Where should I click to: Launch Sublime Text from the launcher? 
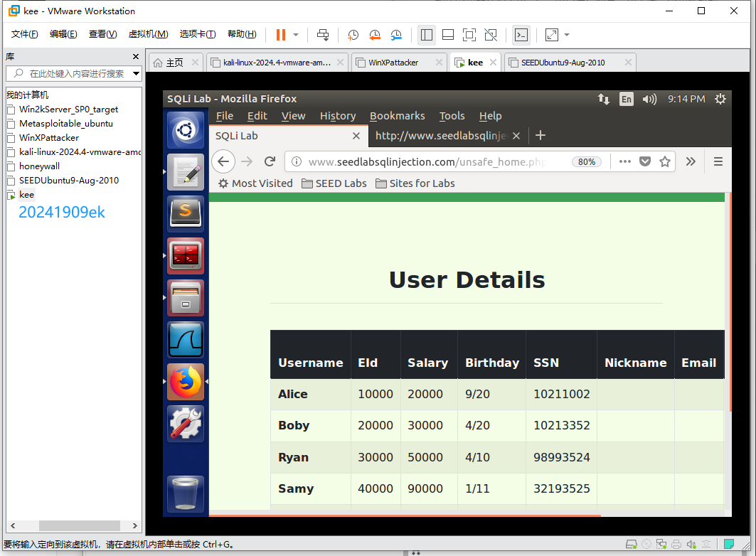pos(186,214)
